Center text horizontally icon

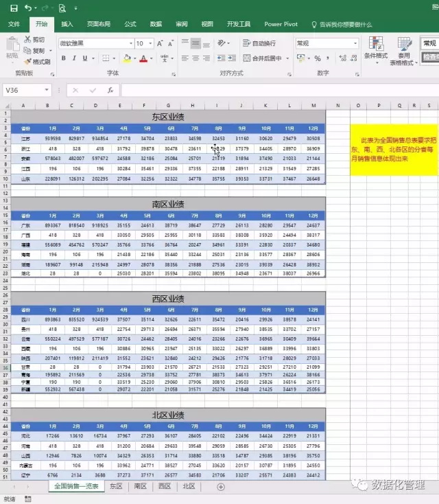[x=195, y=58]
